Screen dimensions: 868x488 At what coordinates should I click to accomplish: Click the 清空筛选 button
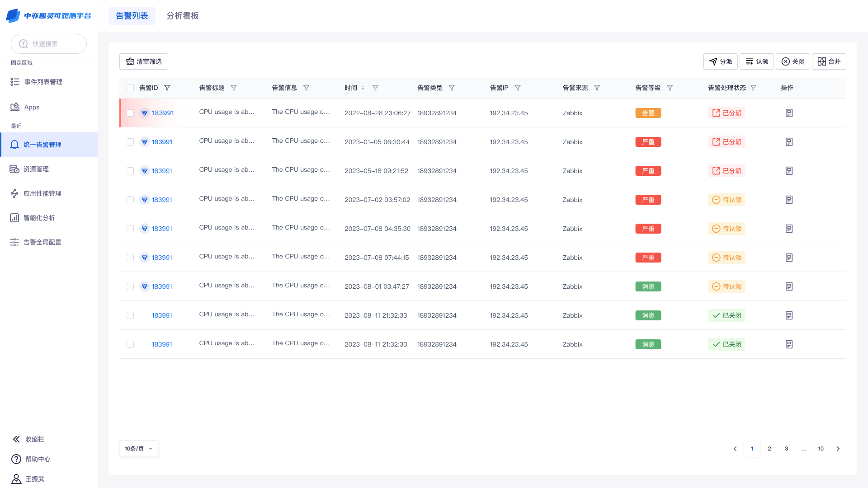click(x=144, y=61)
